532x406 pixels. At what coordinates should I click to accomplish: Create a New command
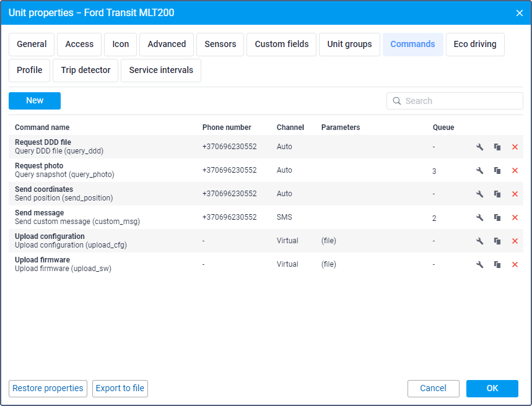[x=35, y=101]
